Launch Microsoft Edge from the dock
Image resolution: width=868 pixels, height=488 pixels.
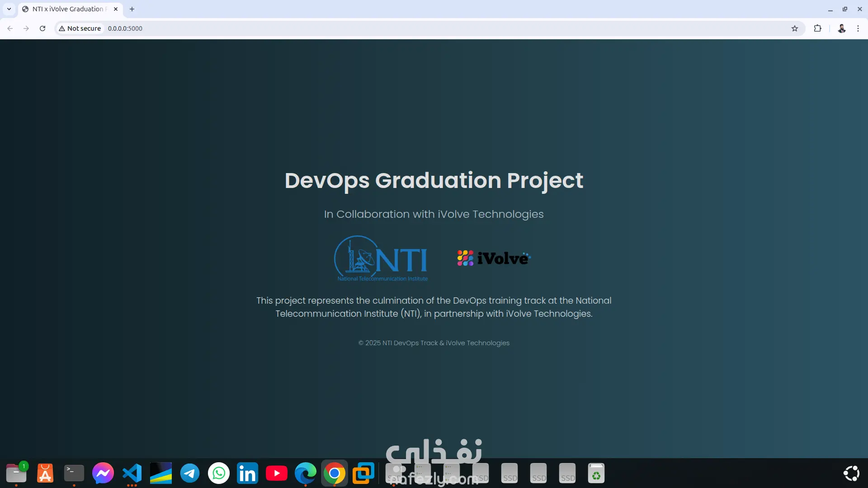tap(306, 473)
